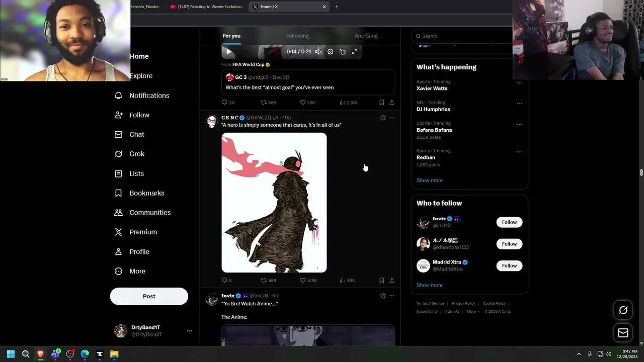Play the FIFA World Cup video
This screenshot has width=644, height=362.
[x=228, y=51]
